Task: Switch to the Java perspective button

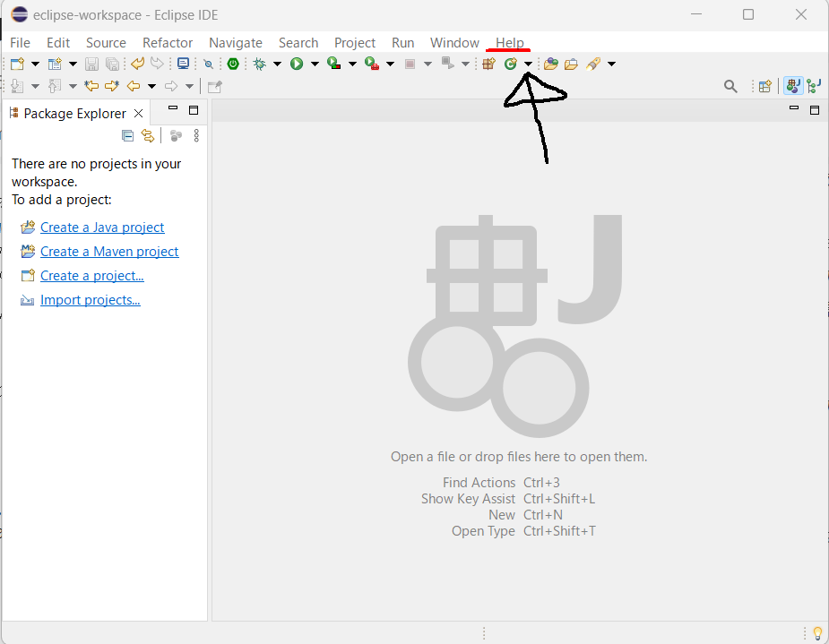Action: [x=792, y=86]
